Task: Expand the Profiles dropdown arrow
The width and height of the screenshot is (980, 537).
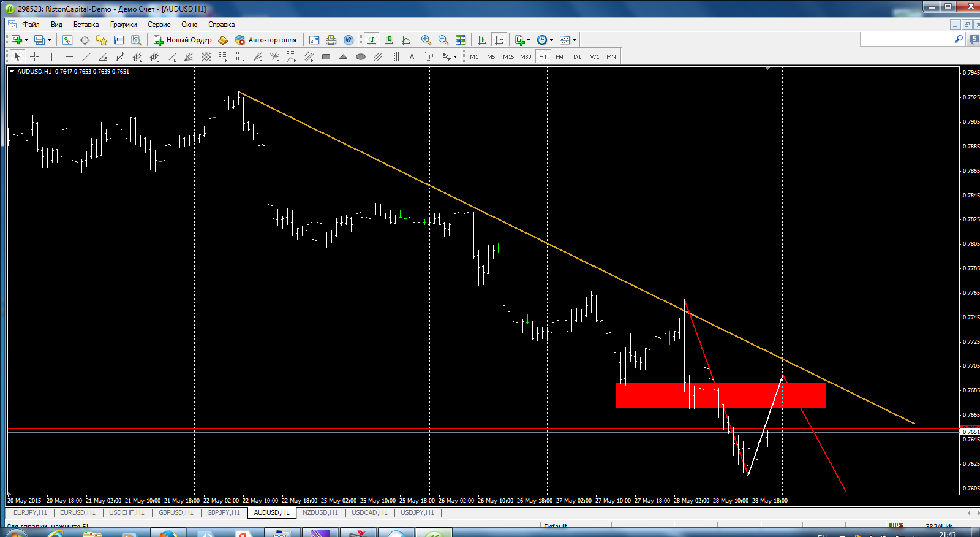Action: (x=50, y=40)
